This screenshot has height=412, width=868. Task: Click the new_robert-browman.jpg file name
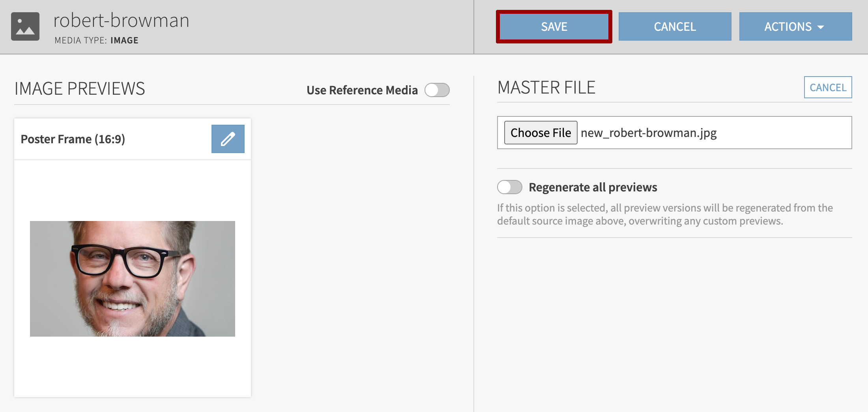[x=649, y=133]
